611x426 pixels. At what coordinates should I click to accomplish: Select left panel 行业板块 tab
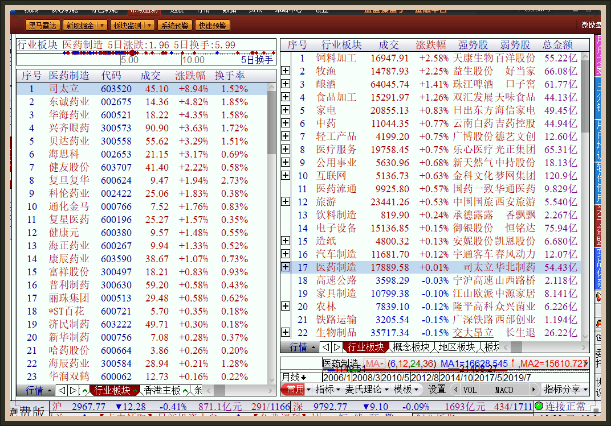(113, 390)
